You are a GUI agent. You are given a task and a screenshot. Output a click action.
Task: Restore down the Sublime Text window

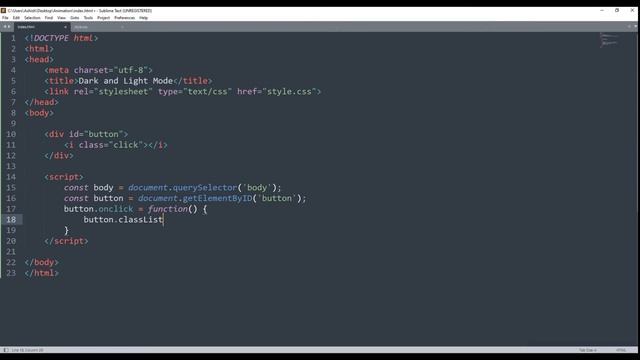pos(617,11)
